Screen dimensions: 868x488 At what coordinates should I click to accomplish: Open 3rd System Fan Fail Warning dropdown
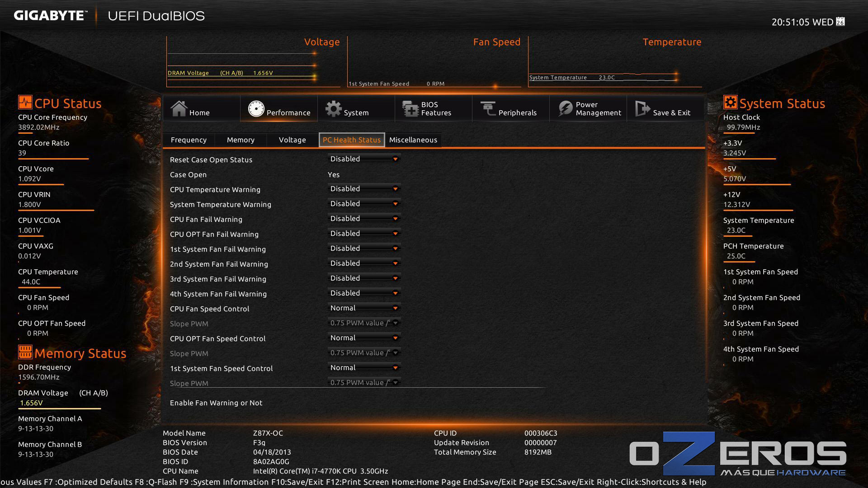click(x=364, y=278)
